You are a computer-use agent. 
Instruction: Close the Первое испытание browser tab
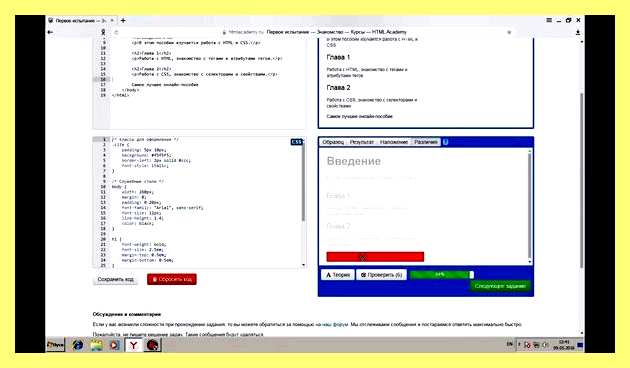click(x=112, y=20)
